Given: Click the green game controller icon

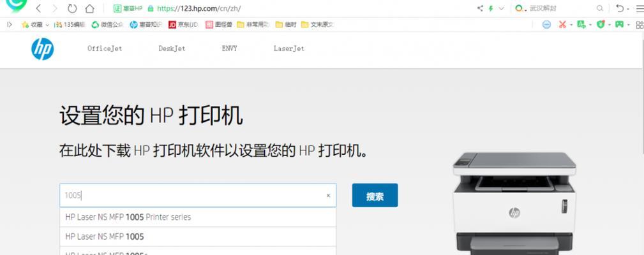Looking at the screenshot, I should pos(619,25).
